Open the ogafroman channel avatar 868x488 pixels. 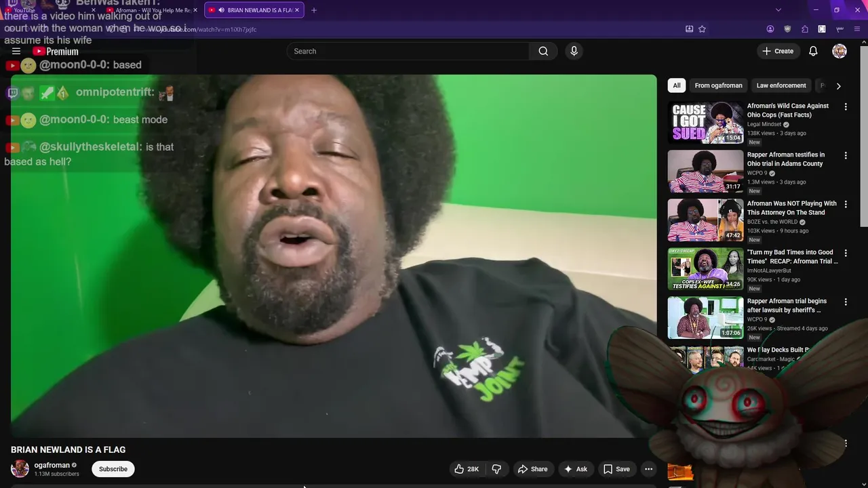pos(20,469)
